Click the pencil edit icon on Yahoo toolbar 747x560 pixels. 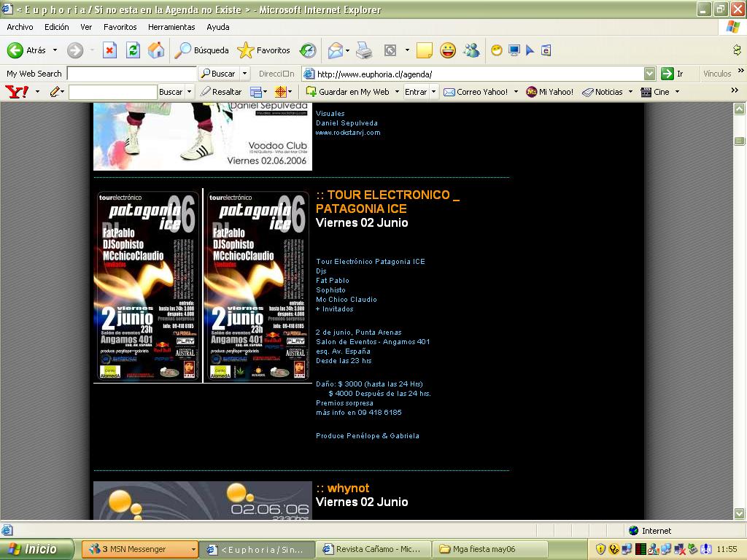click(54, 91)
